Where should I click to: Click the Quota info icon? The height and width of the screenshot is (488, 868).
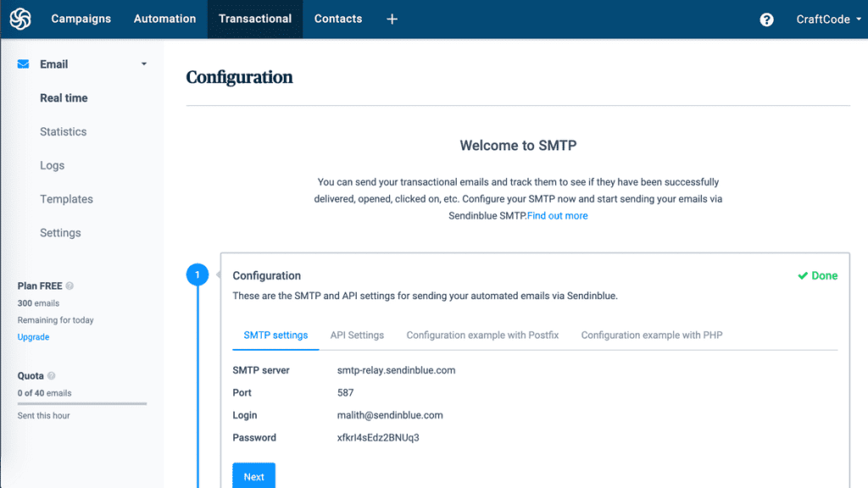(52, 375)
